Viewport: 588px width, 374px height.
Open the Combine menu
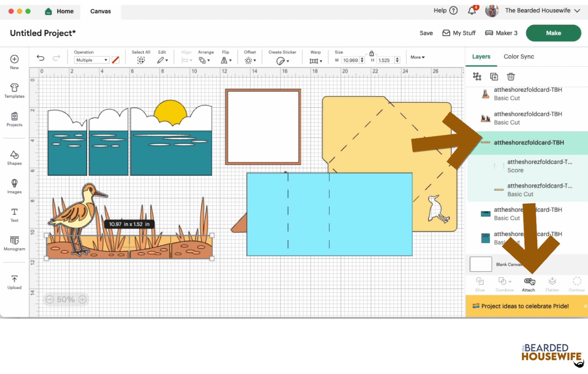tap(505, 284)
